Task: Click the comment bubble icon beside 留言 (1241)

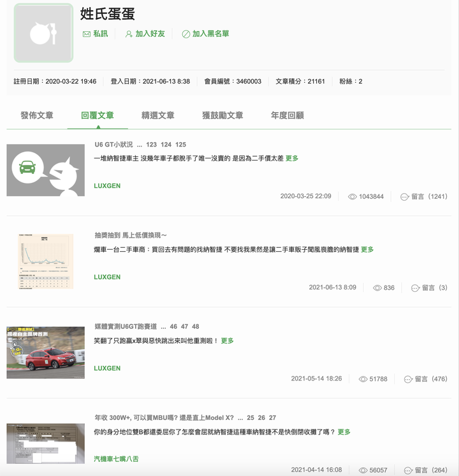Action: tap(405, 197)
